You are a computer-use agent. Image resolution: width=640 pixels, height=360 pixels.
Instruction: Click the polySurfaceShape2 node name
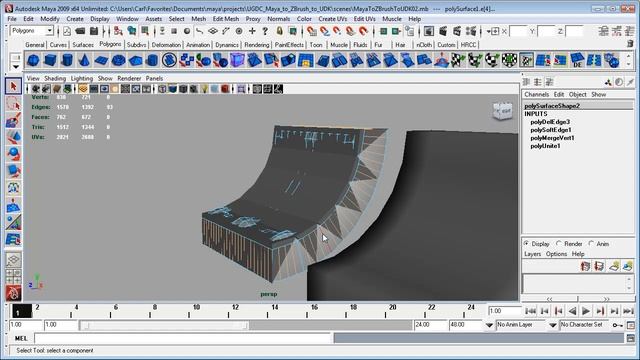coord(552,106)
